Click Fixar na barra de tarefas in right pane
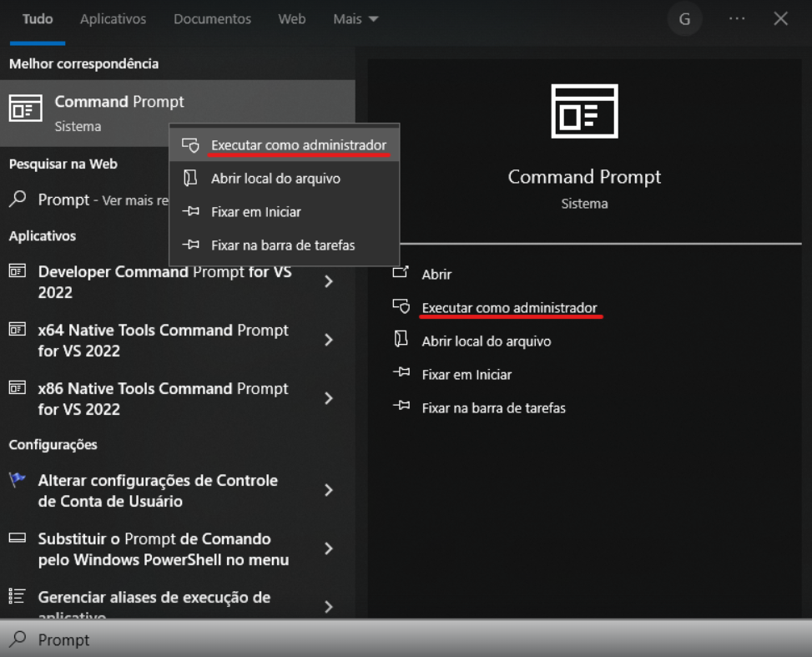The height and width of the screenshot is (657, 812). pos(493,407)
